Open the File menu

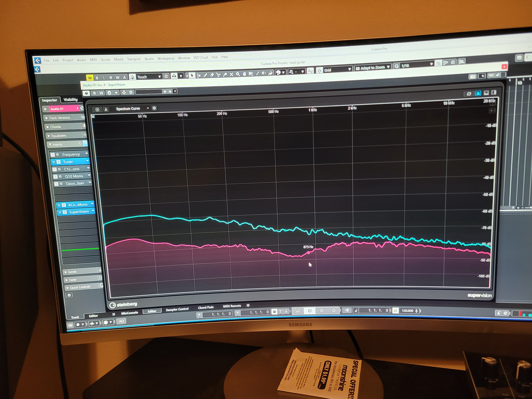click(x=46, y=60)
